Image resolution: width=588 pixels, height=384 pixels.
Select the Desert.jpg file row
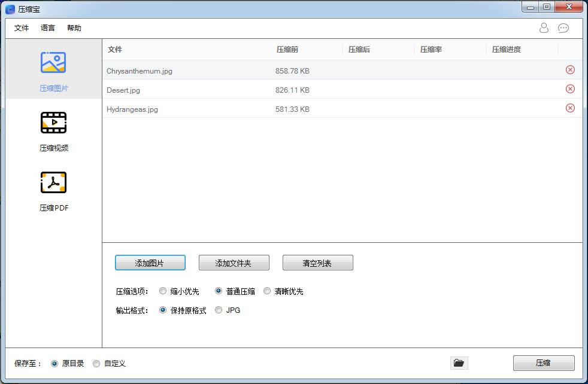342,89
